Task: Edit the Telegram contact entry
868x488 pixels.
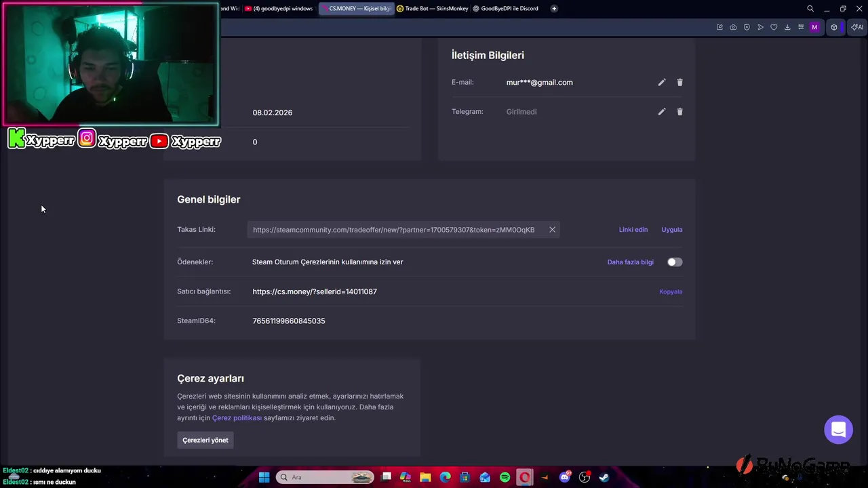Action: (662, 112)
